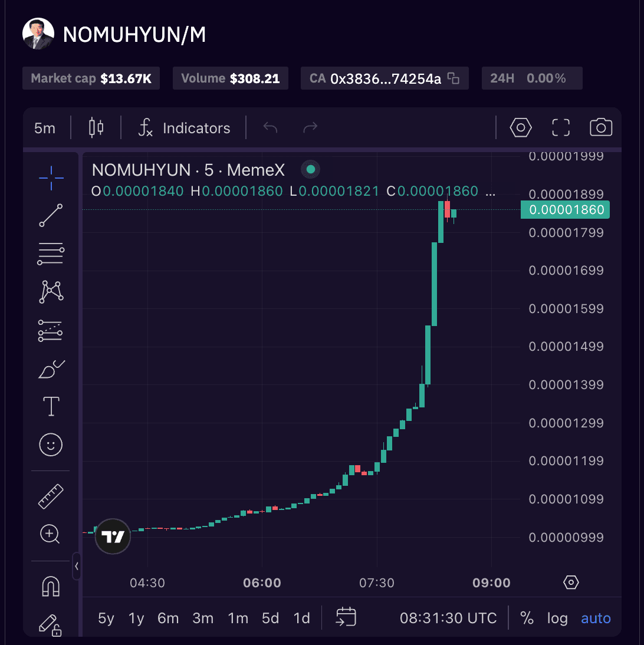
Task: Select the 6m time range
Action: pos(168,618)
